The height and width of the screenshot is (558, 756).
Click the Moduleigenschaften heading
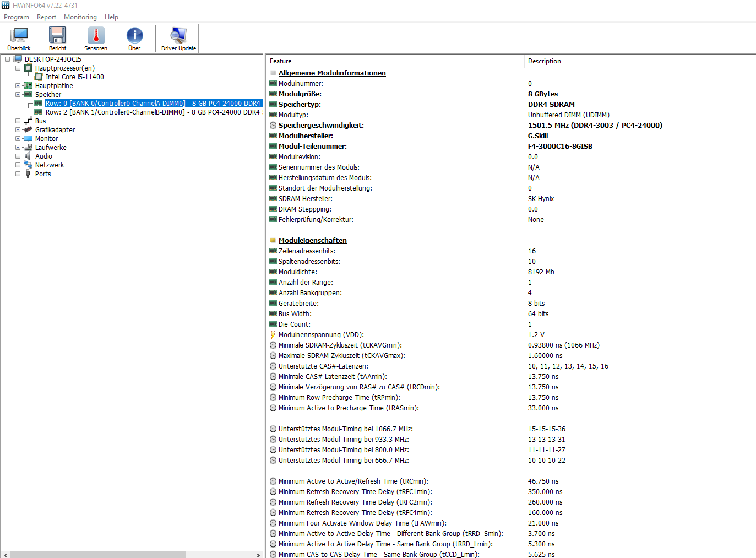[313, 240]
